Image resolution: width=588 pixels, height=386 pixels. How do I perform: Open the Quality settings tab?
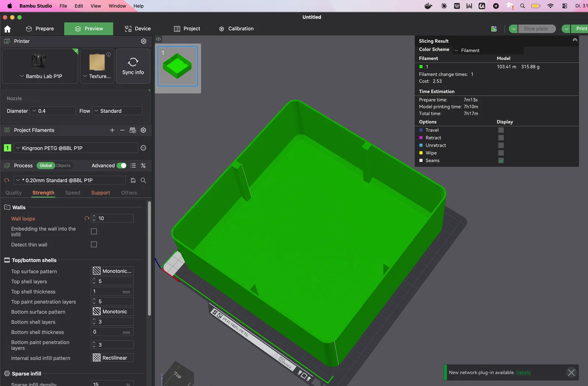(14, 193)
